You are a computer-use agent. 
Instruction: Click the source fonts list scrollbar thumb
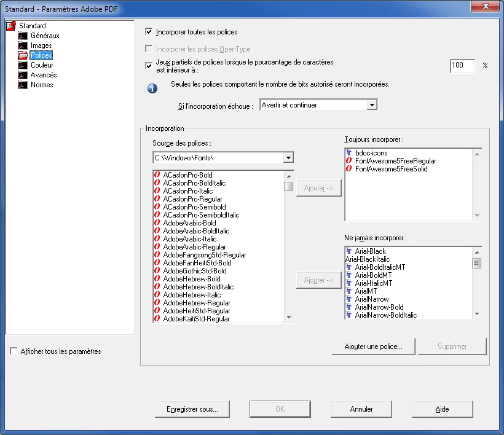click(x=289, y=186)
